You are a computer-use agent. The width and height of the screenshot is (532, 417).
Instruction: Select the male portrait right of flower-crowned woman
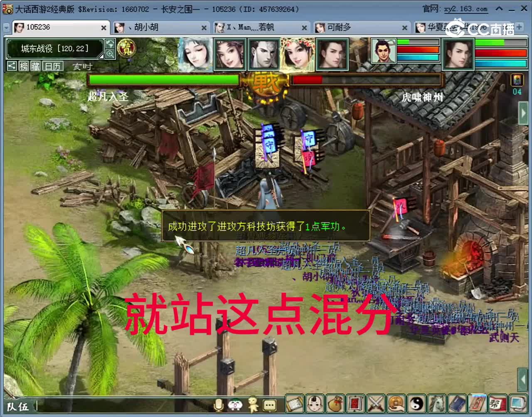click(x=332, y=54)
